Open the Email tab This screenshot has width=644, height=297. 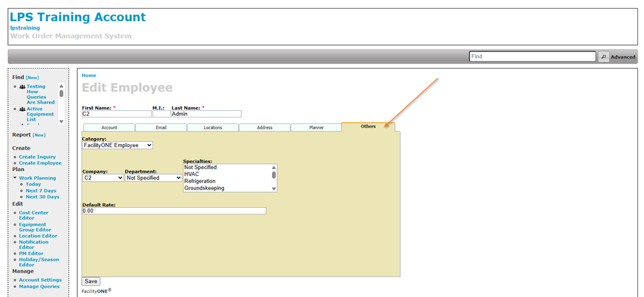click(161, 127)
